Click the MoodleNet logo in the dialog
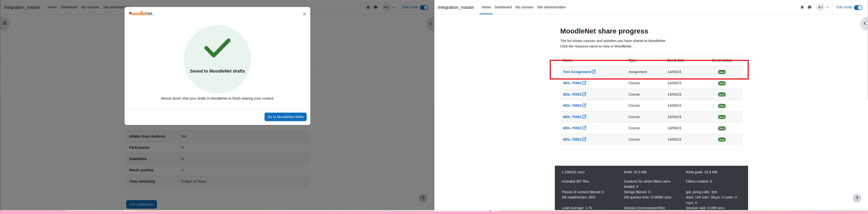The image size is (868, 214). (x=142, y=13)
